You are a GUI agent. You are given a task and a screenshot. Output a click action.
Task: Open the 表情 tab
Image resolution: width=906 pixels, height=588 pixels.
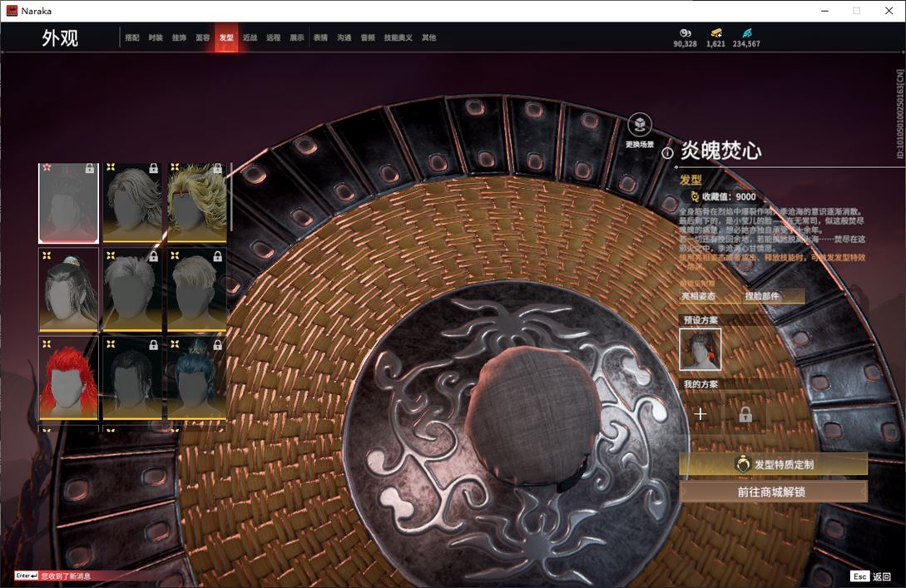point(320,37)
